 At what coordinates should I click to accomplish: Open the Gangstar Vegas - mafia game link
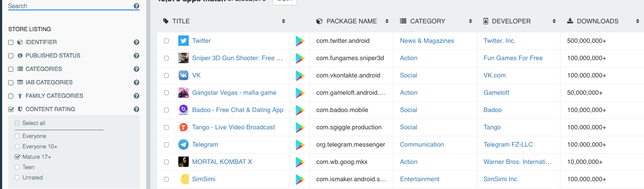tap(234, 93)
